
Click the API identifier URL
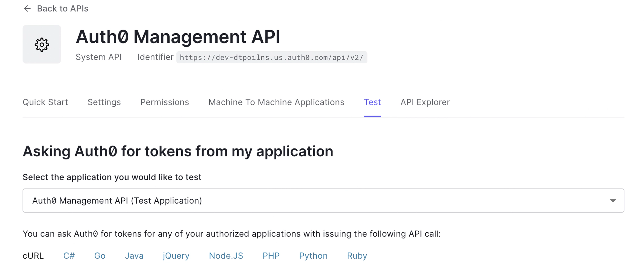click(x=271, y=58)
